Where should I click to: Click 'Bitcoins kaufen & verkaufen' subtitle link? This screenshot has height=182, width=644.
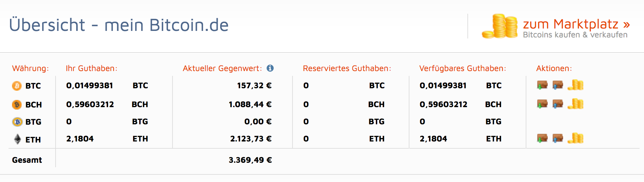pos(575,35)
